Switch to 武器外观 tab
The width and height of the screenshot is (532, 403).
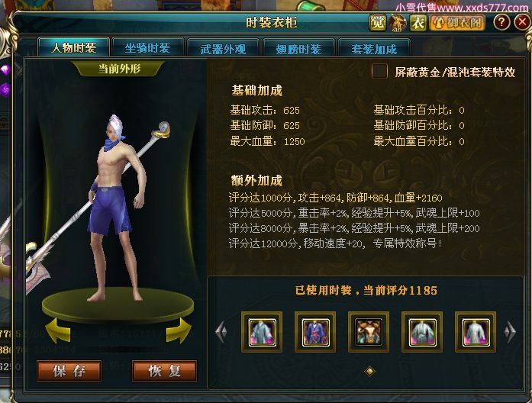point(223,49)
